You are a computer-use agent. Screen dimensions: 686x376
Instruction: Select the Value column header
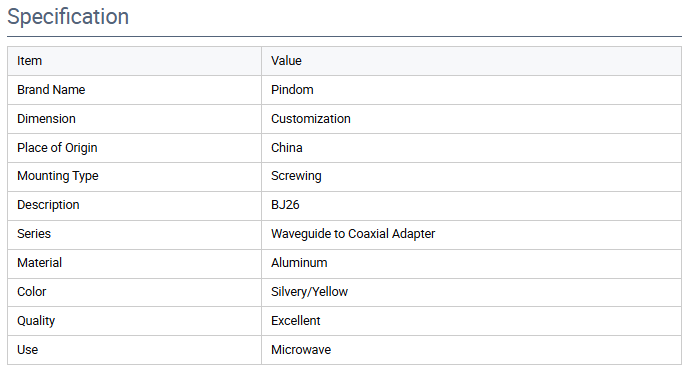pyautogui.click(x=471, y=61)
